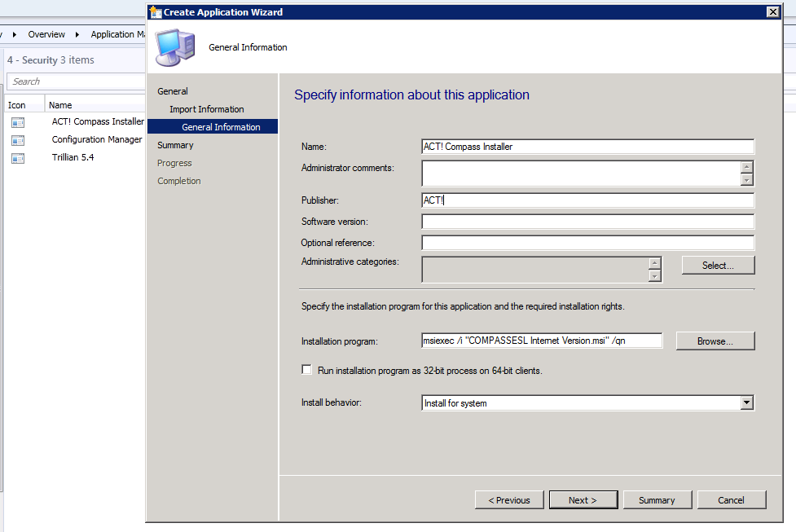Screen dimensions: 796x532
Task: Click in Administrator comments text area
Action: tap(581, 173)
